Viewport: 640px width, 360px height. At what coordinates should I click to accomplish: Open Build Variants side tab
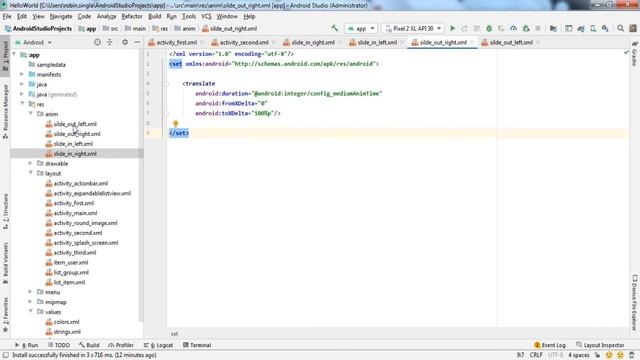tap(5, 263)
